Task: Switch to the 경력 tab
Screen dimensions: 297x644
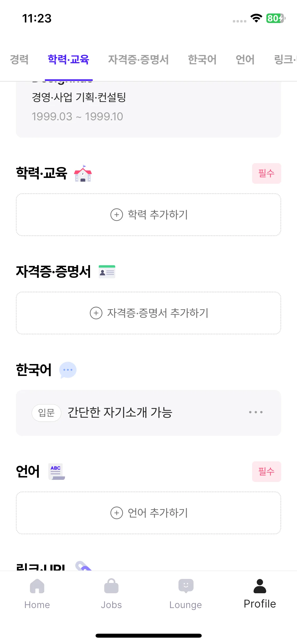Action: (19, 59)
